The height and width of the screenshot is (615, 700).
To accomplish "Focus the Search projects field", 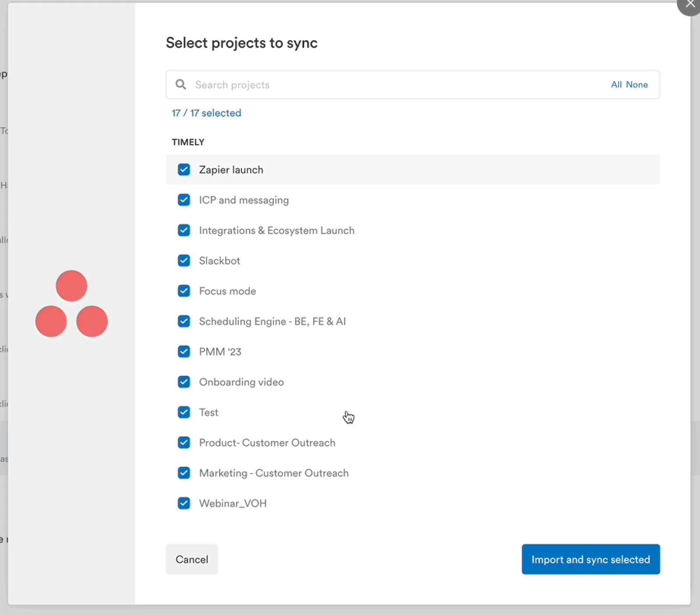I will click(394, 84).
